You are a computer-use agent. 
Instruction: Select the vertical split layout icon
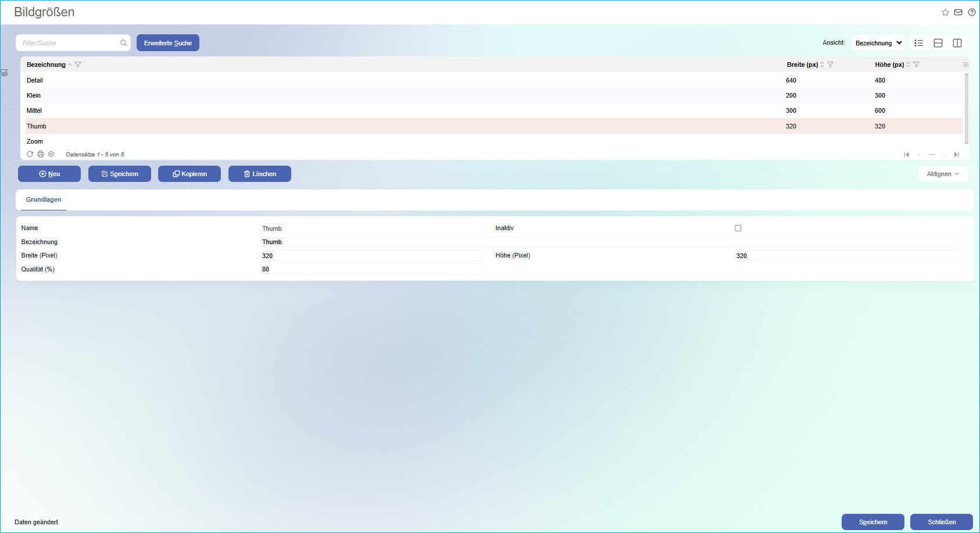pos(957,43)
